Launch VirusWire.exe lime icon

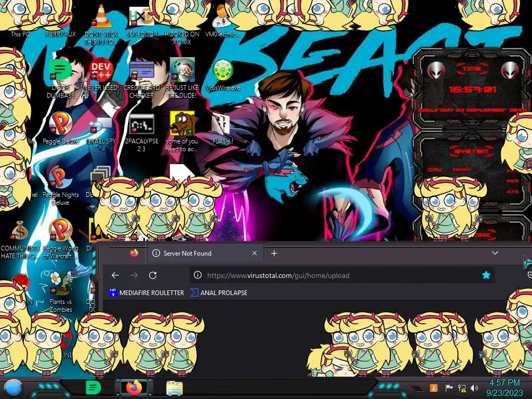click(x=222, y=75)
